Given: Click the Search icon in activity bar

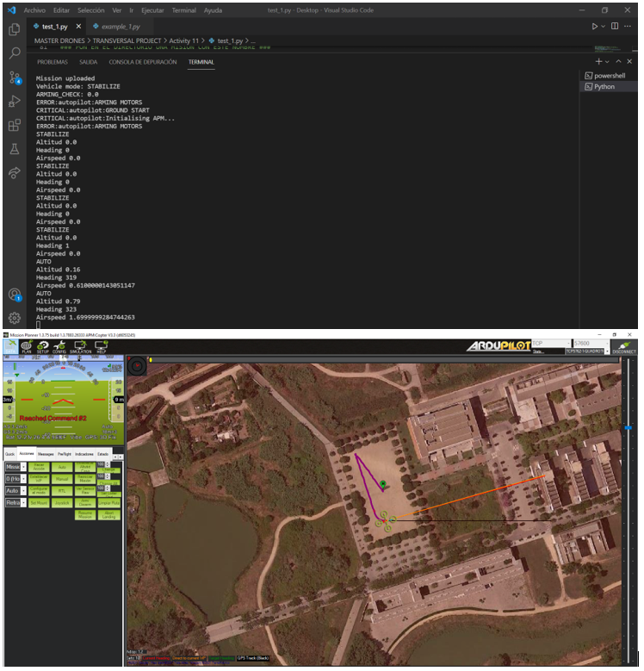Looking at the screenshot, I should coord(14,53).
